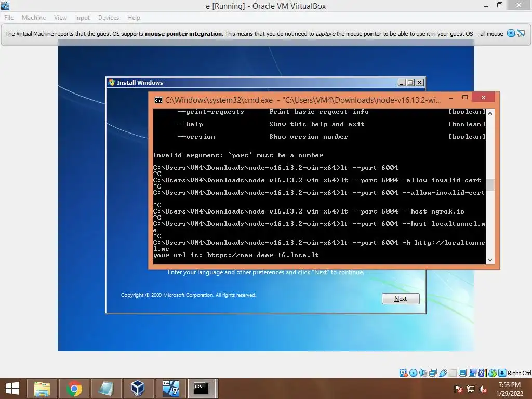
Task: Open VirtualBox Manager from taskbar
Action: [x=138, y=389]
